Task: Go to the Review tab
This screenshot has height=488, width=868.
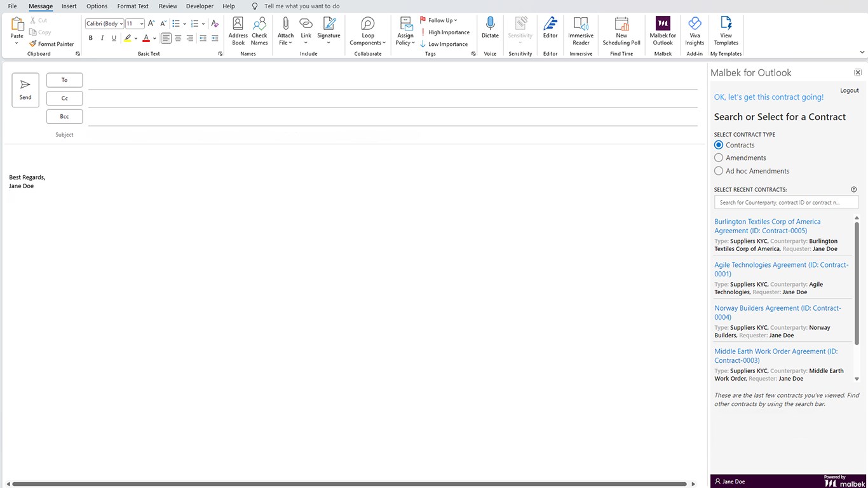Action: (x=168, y=6)
